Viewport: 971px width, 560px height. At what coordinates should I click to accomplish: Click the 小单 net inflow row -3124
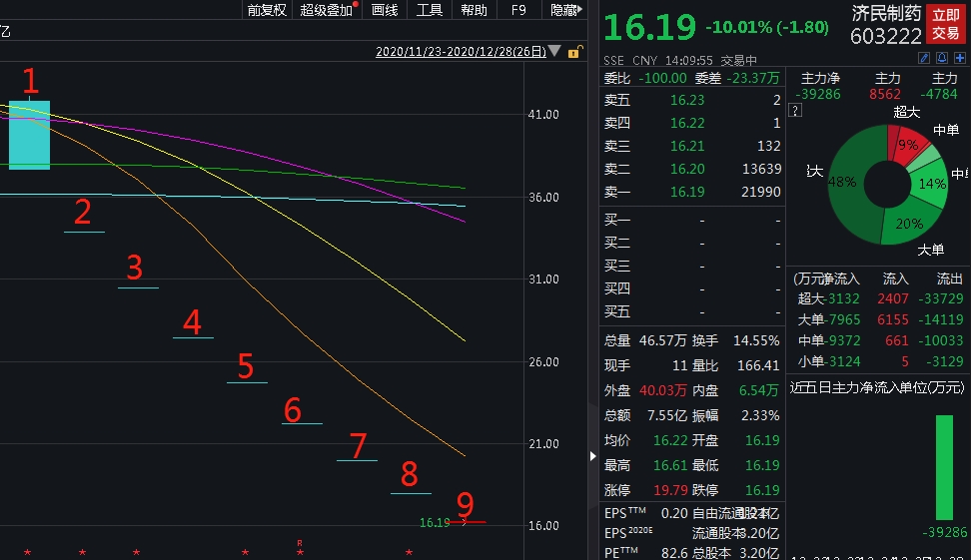880,361
